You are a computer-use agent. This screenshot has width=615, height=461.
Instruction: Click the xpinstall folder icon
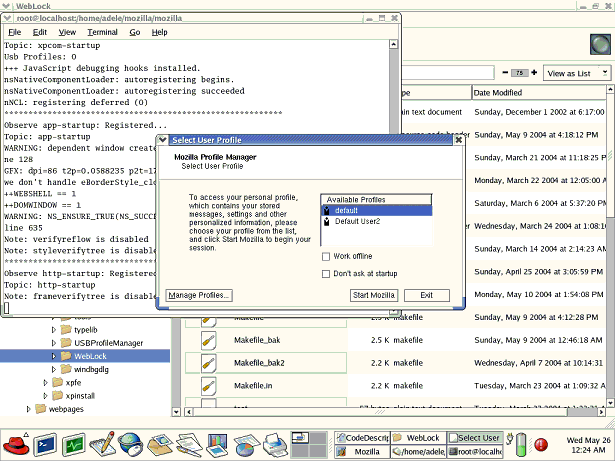58,395
